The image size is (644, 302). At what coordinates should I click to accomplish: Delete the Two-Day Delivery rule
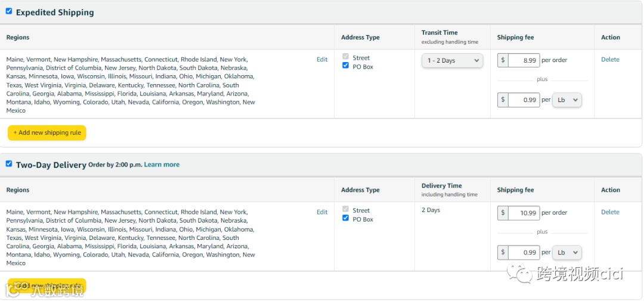pos(610,212)
